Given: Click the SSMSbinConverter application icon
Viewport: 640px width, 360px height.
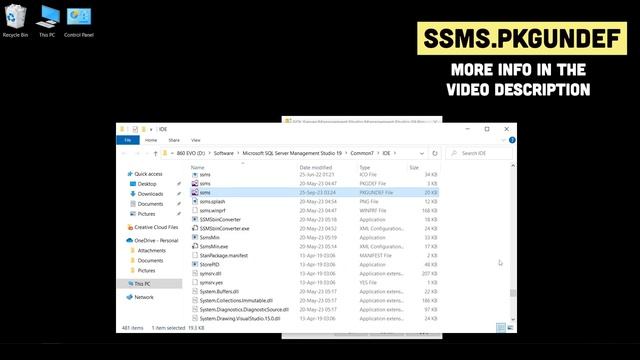Looking at the screenshot, I should pyautogui.click(x=195, y=219).
